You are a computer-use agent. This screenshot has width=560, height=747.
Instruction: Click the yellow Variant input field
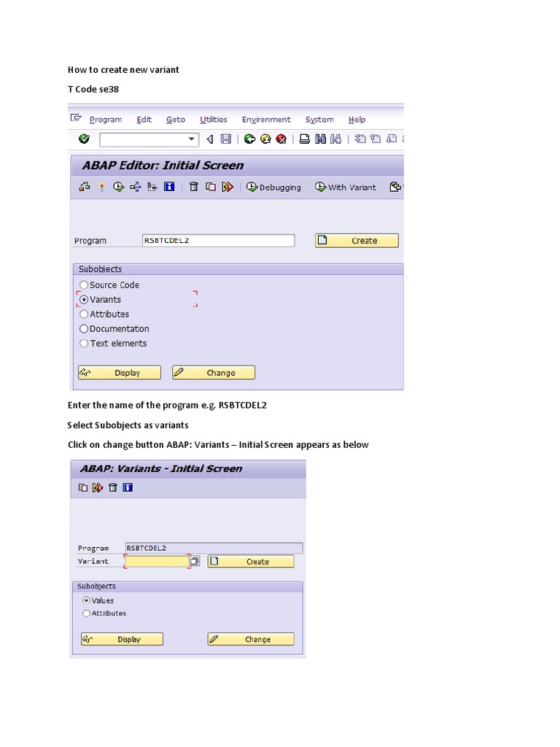[157, 561]
